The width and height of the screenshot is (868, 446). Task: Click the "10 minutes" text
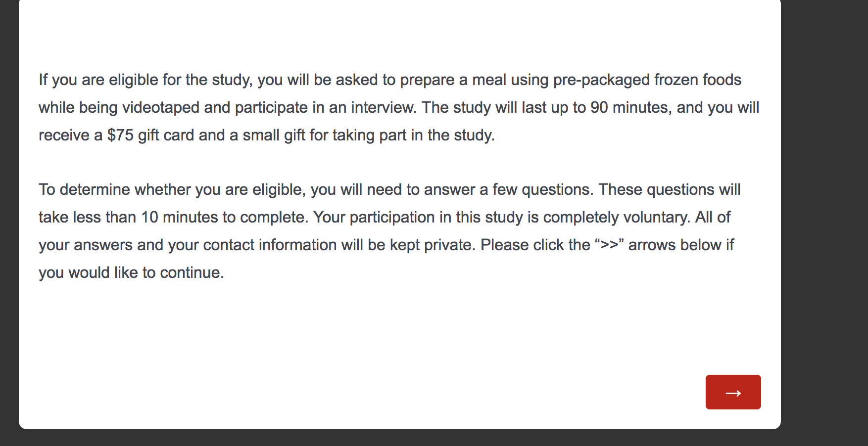pos(179,217)
